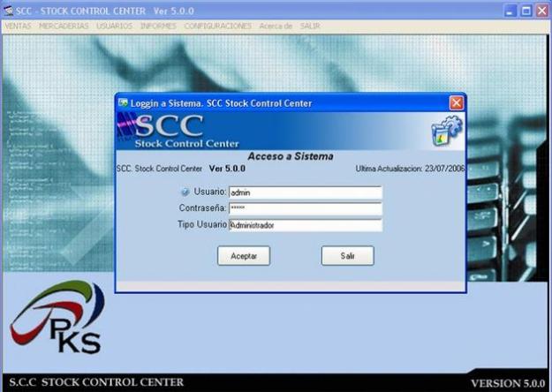552x392 pixels.
Task: Click the Aceptar button
Action: [x=244, y=256]
